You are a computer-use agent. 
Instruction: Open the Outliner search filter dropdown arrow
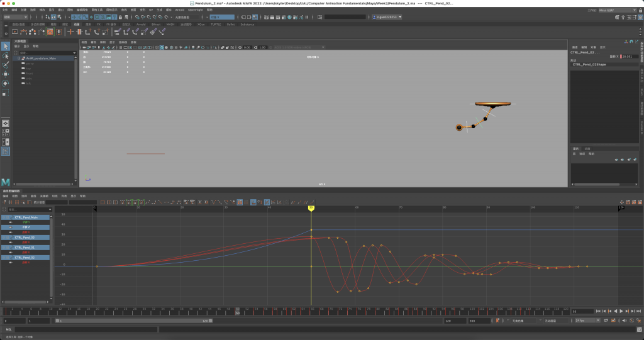click(74, 53)
